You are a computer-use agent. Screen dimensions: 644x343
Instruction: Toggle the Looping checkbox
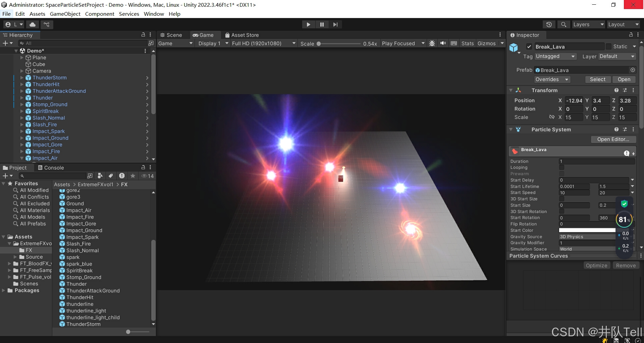pyautogui.click(x=561, y=167)
